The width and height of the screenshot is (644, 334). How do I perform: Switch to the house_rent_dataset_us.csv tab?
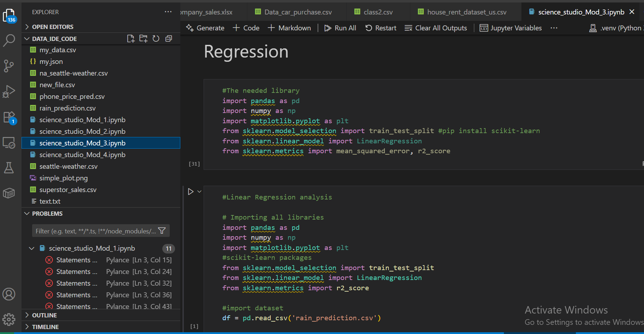tap(466, 12)
